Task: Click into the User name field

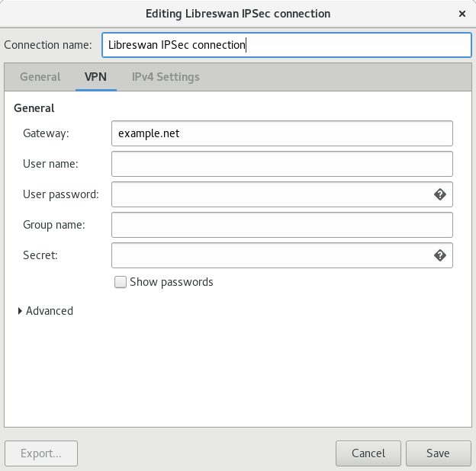Action: click(x=281, y=164)
